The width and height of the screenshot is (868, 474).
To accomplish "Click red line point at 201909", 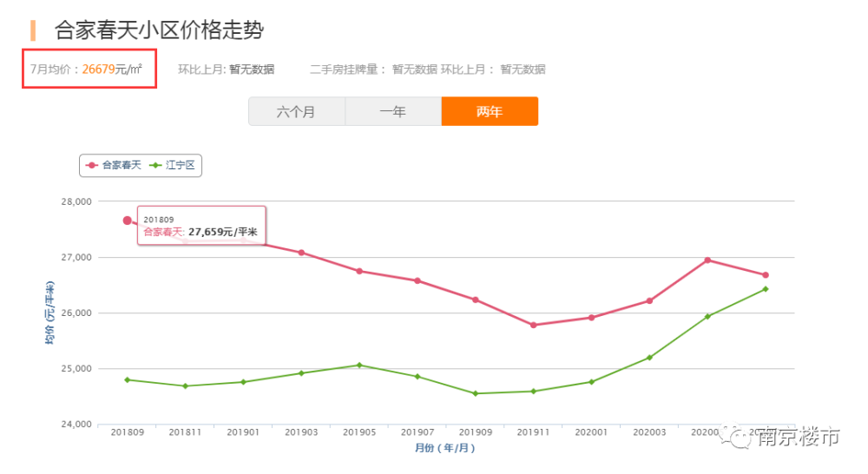I will (476, 300).
